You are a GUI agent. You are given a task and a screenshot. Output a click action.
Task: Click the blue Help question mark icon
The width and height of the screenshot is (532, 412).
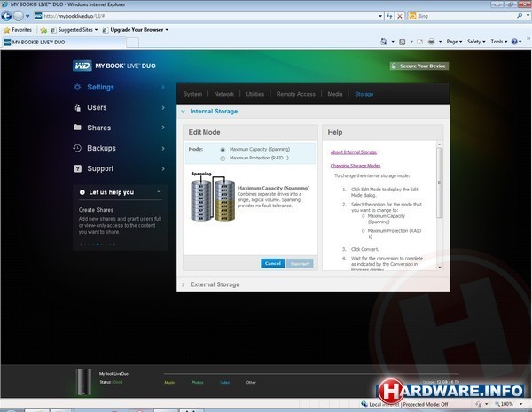click(x=514, y=42)
